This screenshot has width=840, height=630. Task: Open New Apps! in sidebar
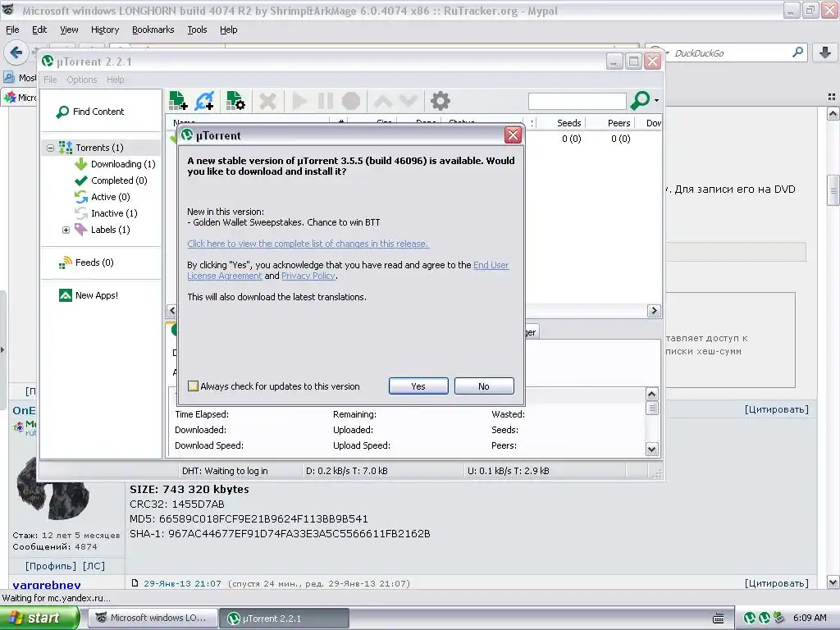(97, 295)
